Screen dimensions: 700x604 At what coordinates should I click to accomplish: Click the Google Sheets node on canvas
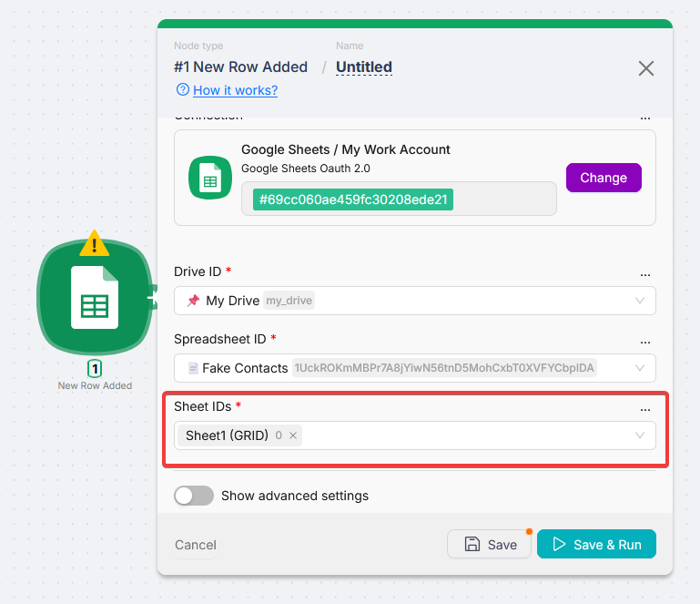pyautogui.click(x=94, y=299)
